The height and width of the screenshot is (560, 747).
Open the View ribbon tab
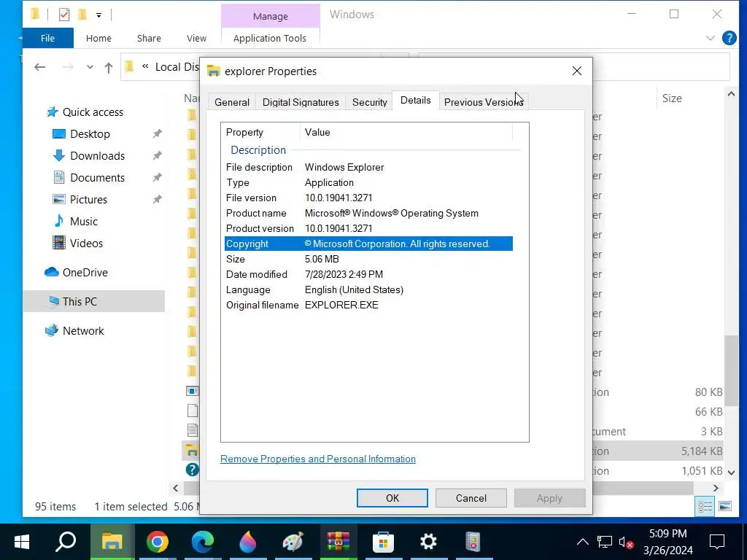[x=196, y=38]
